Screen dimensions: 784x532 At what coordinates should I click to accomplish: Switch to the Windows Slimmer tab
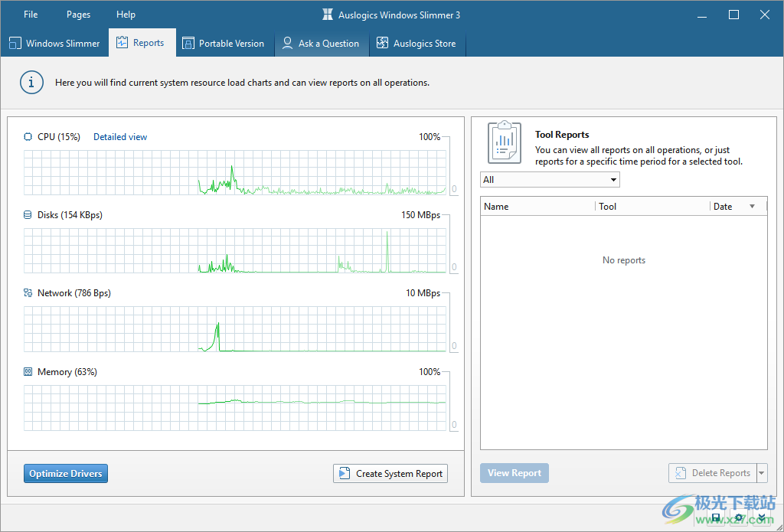tap(54, 44)
